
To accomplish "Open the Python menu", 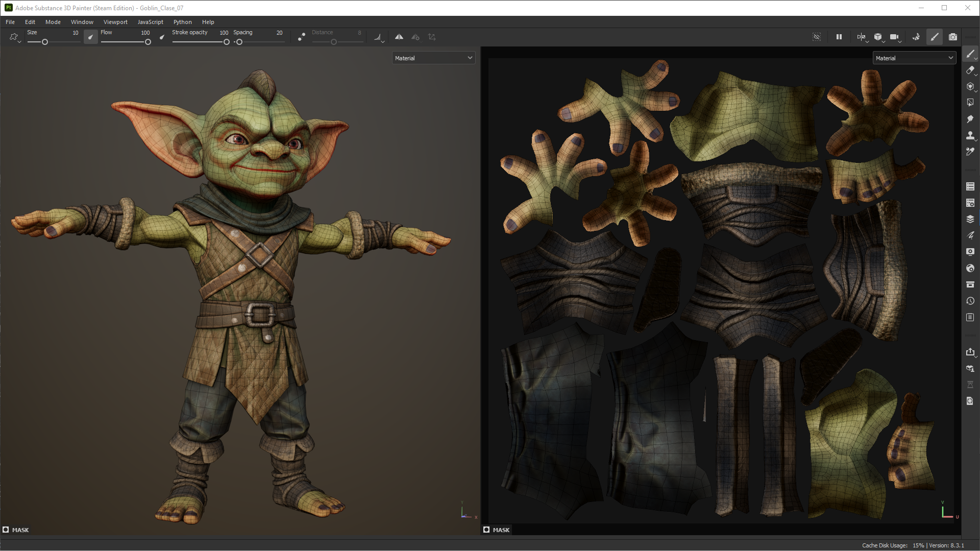I will point(182,22).
